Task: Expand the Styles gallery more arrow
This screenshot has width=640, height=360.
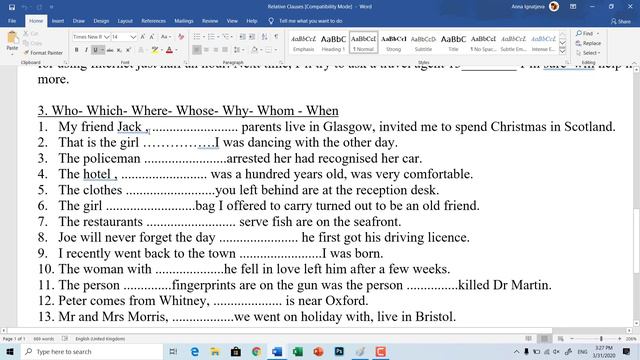Action: [562, 51]
